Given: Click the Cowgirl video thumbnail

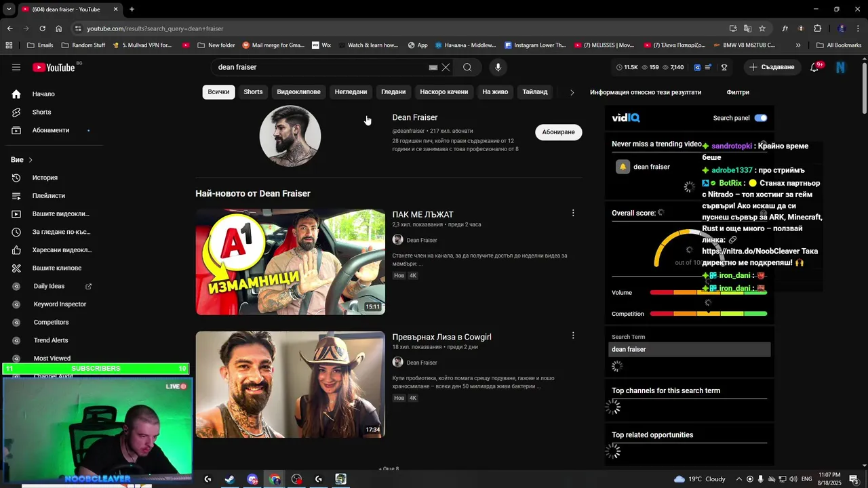Looking at the screenshot, I should [x=290, y=384].
